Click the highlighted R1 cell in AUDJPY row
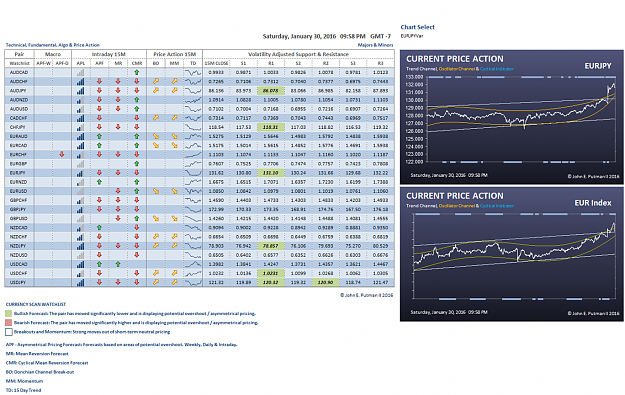The width and height of the screenshot is (625, 395). (x=271, y=91)
